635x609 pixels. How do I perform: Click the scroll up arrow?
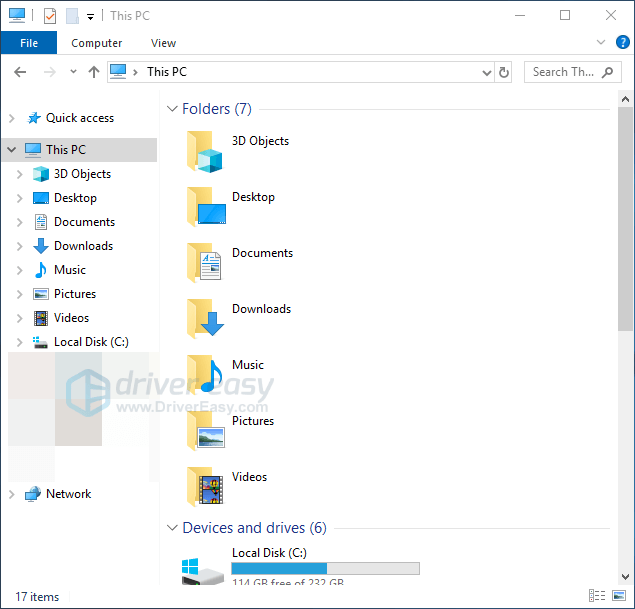point(625,99)
